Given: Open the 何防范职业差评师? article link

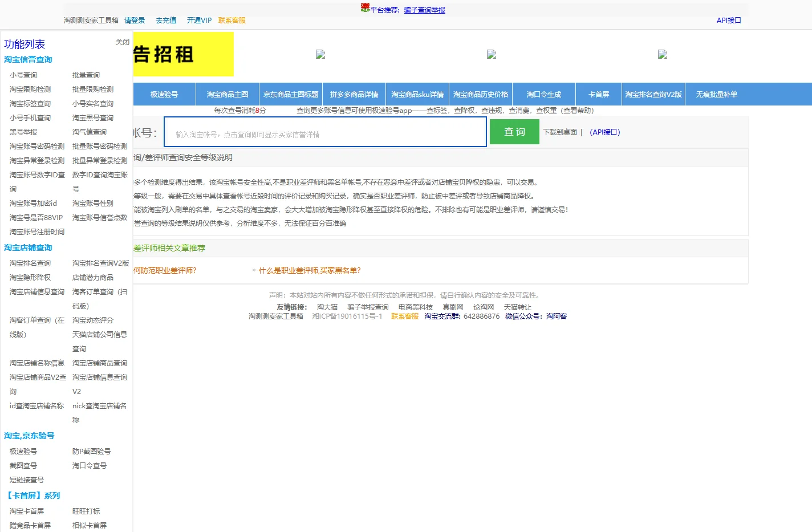Looking at the screenshot, I should point(165,271).
